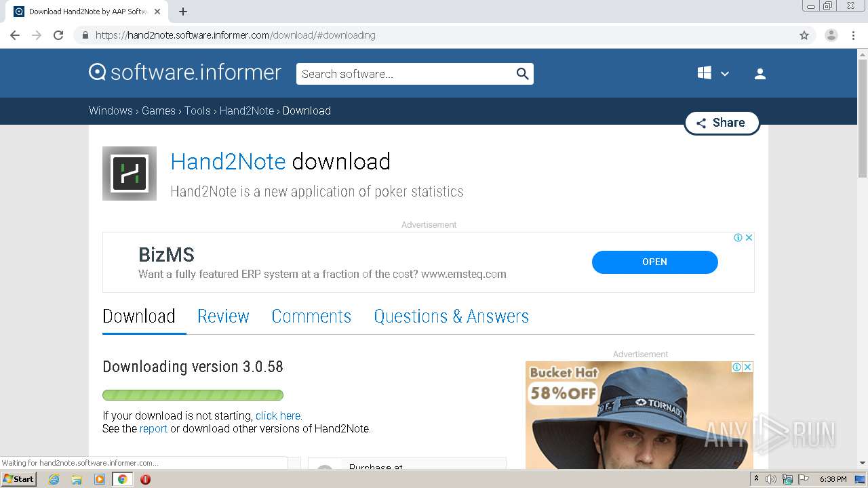
Task: Click 'Downloading version 3.0.58' heading
Action: coord(193,367)
